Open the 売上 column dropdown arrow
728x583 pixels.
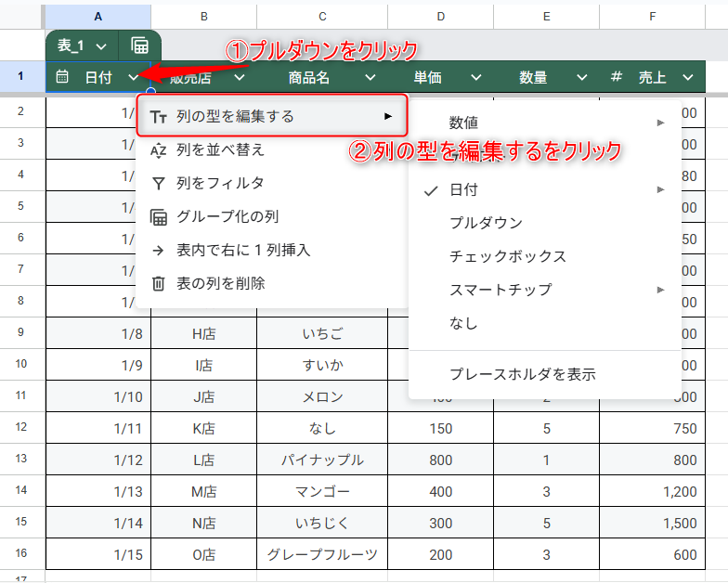click(688, 78)
